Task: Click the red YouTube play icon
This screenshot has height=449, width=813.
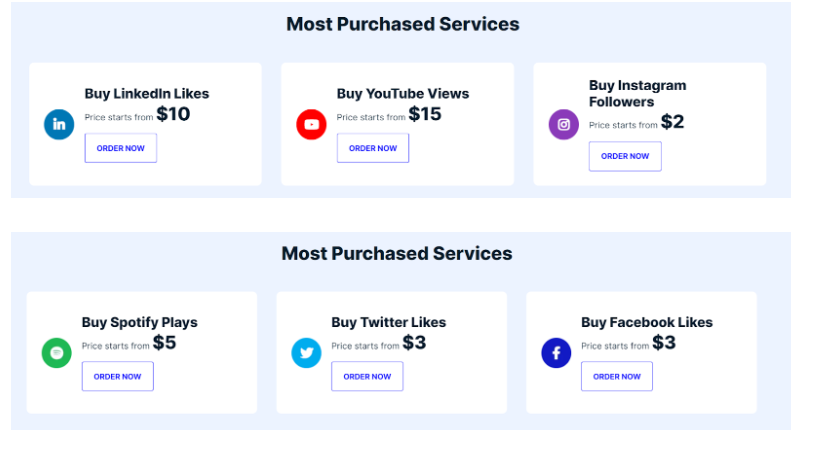Action: [x=311, y=124]
